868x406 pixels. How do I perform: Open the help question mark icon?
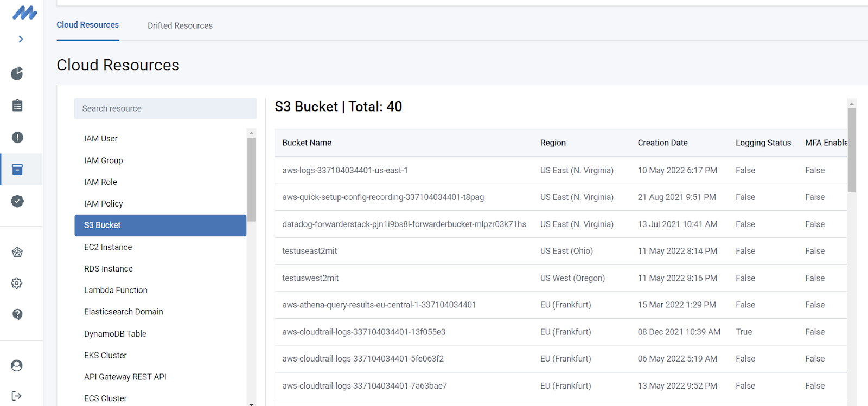coord(17,314)
